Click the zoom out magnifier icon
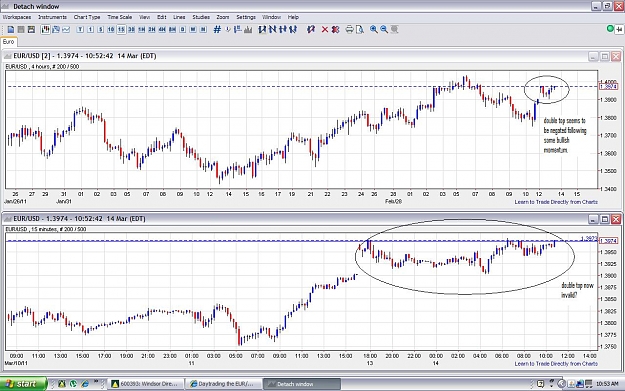 384,29
